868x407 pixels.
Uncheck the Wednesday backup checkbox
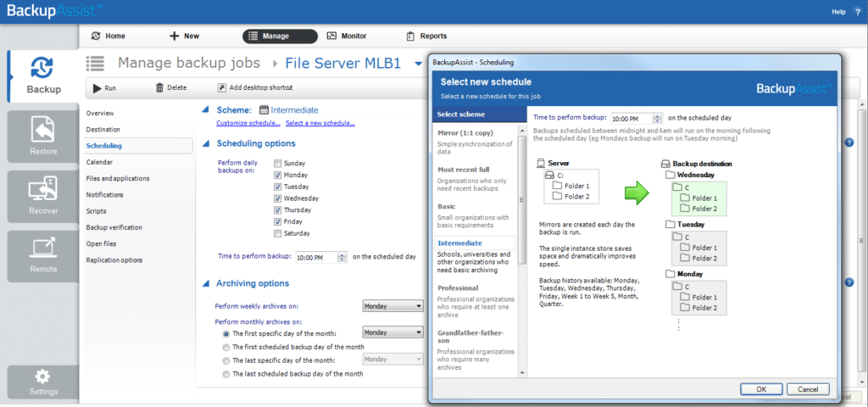coord(277,198)
